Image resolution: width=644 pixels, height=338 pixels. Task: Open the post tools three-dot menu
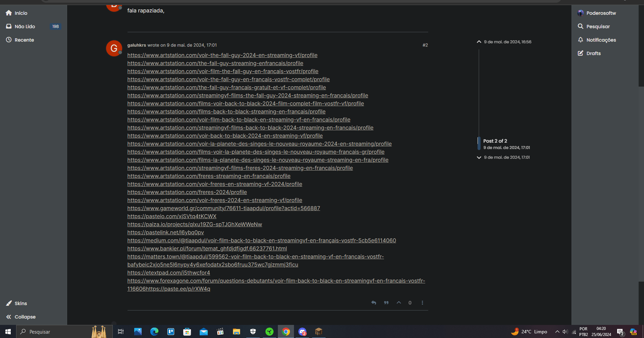[x=422, y=303]
